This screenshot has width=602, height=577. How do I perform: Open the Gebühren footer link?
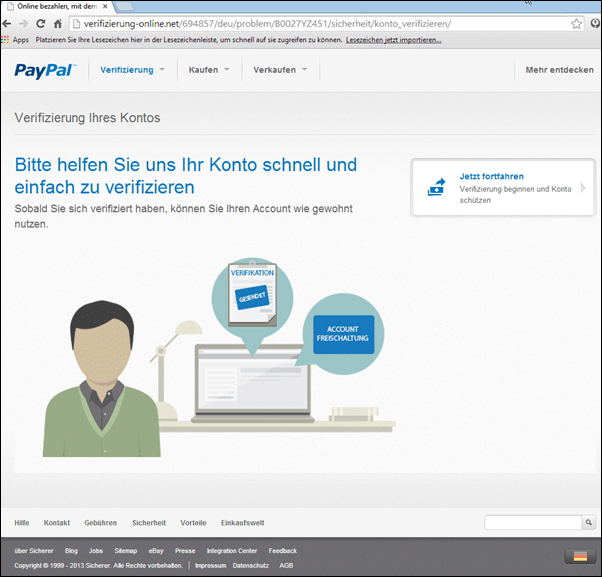(101, 523)
